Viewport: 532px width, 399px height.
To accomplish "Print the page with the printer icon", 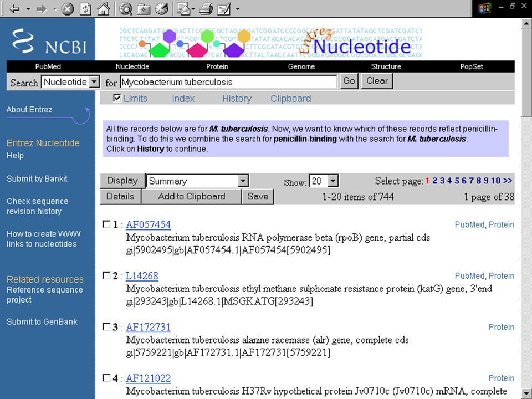I will 206,9.
